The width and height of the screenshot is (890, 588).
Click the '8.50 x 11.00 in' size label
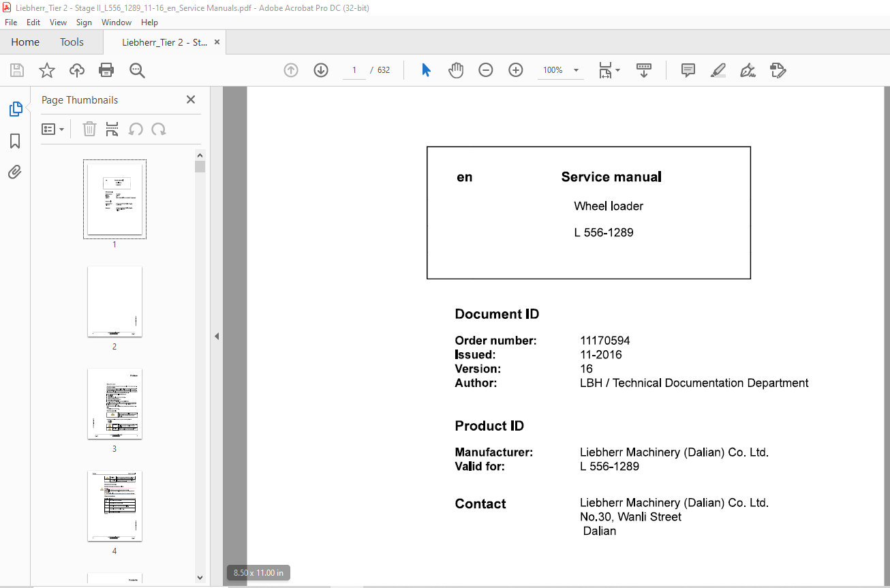tap(258, 572)
